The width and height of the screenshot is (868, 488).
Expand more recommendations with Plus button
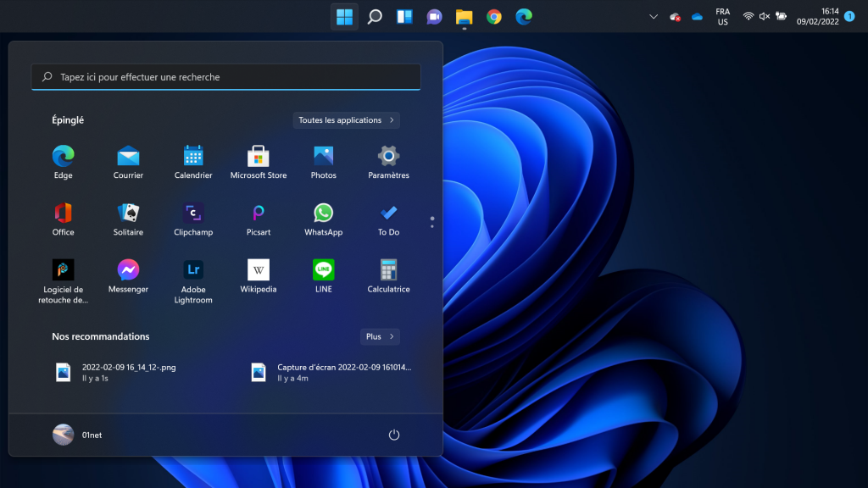pyautogui.click(x=379, y=336)
